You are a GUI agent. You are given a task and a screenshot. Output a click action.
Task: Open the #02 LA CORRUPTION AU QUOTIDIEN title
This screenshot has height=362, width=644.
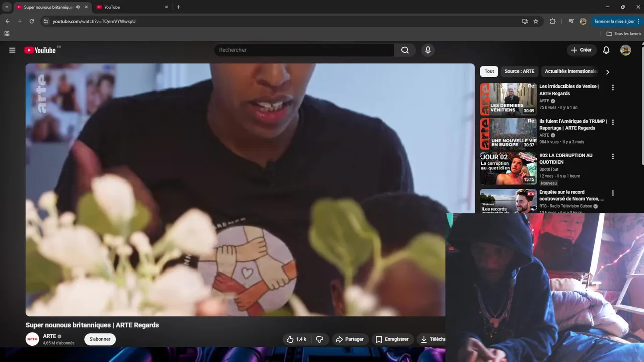566,159
